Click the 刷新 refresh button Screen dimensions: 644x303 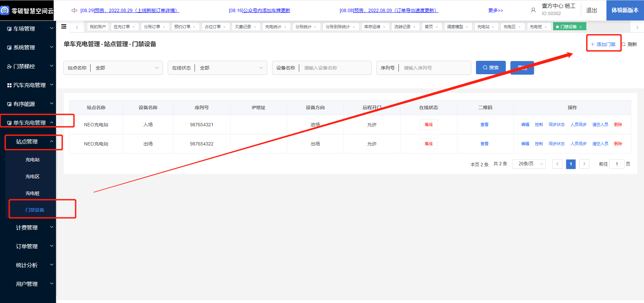point(629,44)
